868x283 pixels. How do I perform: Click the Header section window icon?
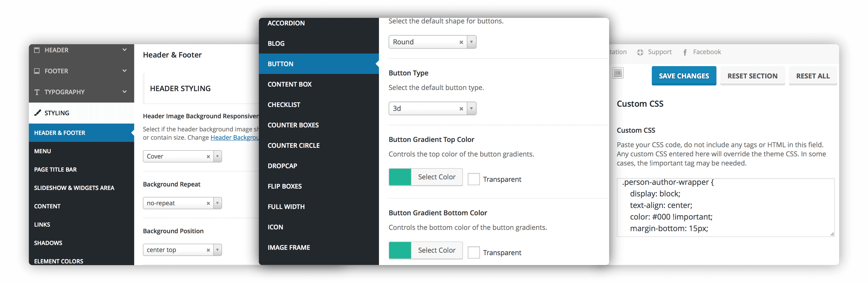(37, 50)
